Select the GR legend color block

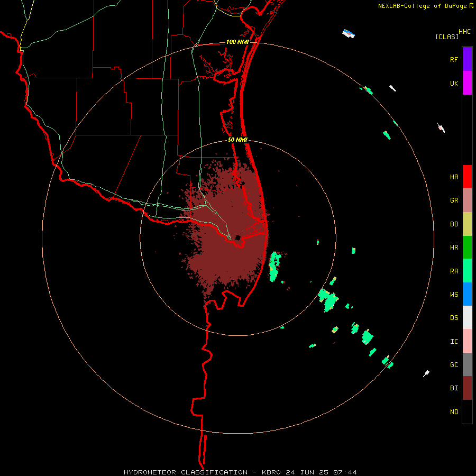tap(467, 200)
